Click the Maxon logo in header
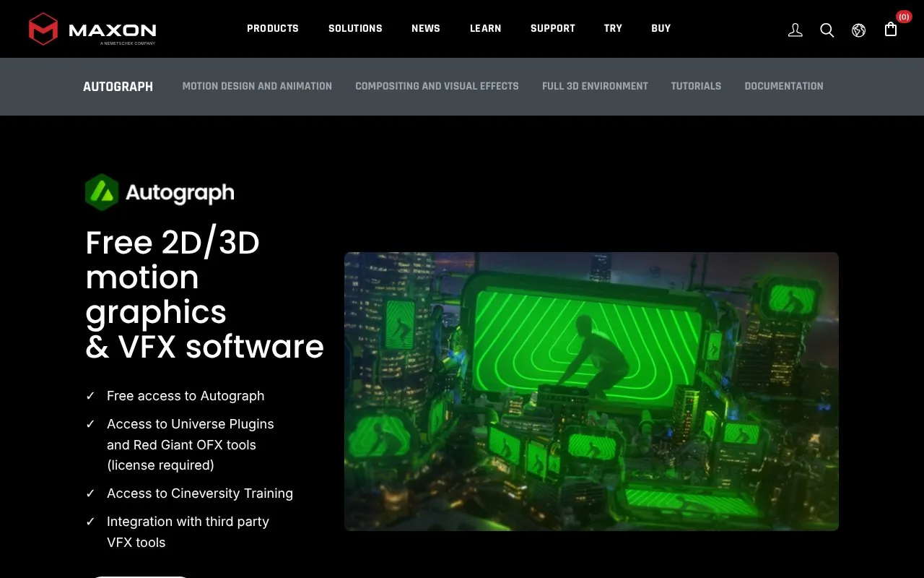 point(92,29)
